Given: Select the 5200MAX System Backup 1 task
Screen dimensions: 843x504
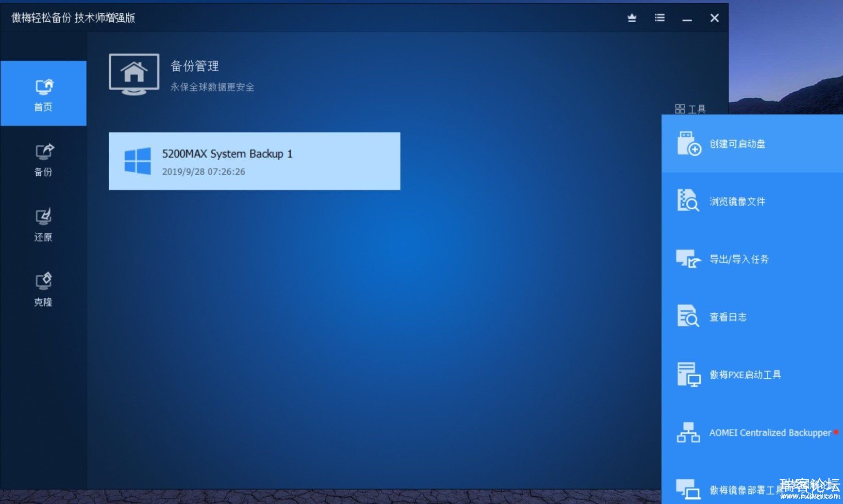Looking at the screenshot, I should coord(255,161).
